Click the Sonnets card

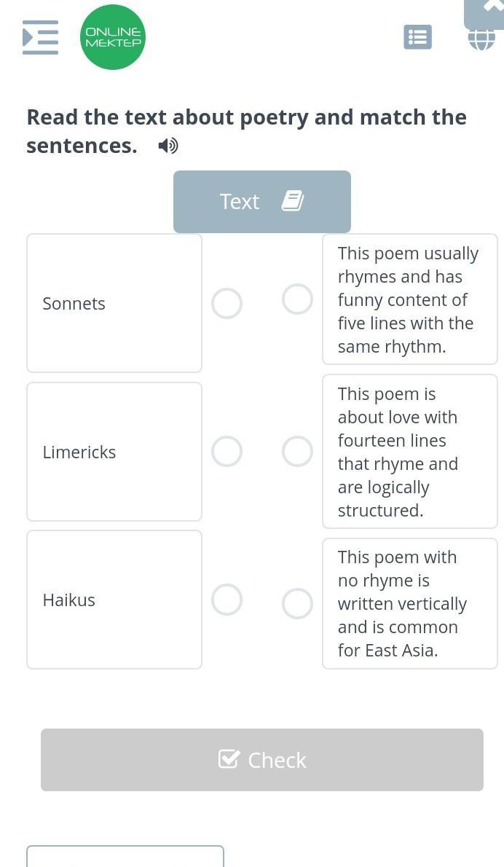pyautogui.click(x=114, y=303)
